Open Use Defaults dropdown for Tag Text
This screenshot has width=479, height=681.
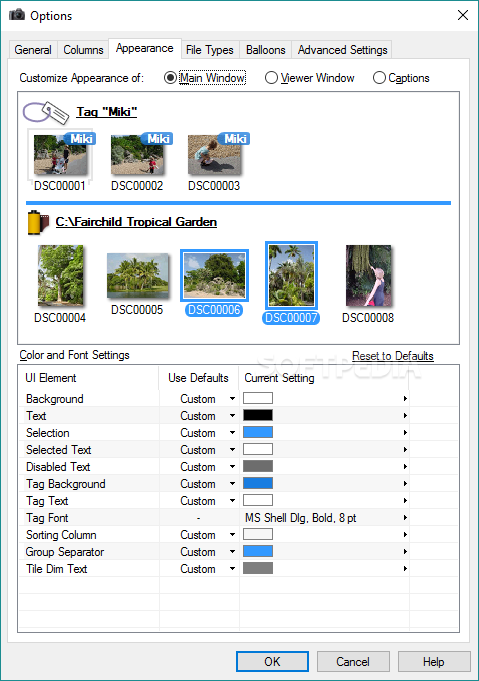(232, 500)
